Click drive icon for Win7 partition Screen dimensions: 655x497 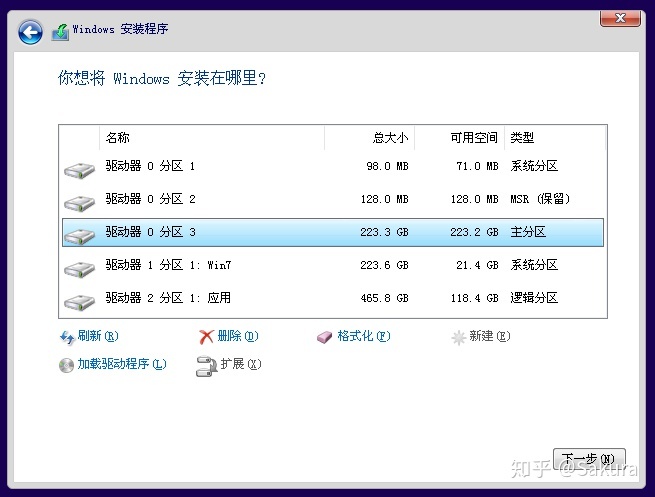click(79, 269)
